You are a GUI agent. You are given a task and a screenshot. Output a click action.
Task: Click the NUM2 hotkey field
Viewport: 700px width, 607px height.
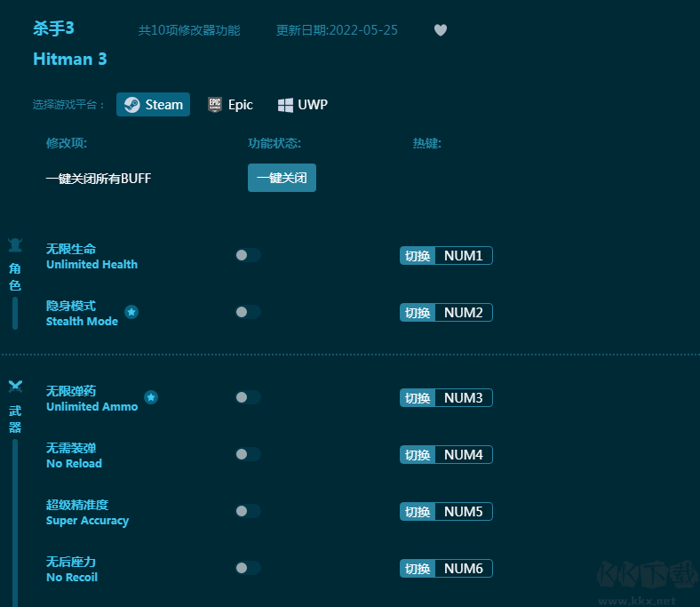(463, 313)
